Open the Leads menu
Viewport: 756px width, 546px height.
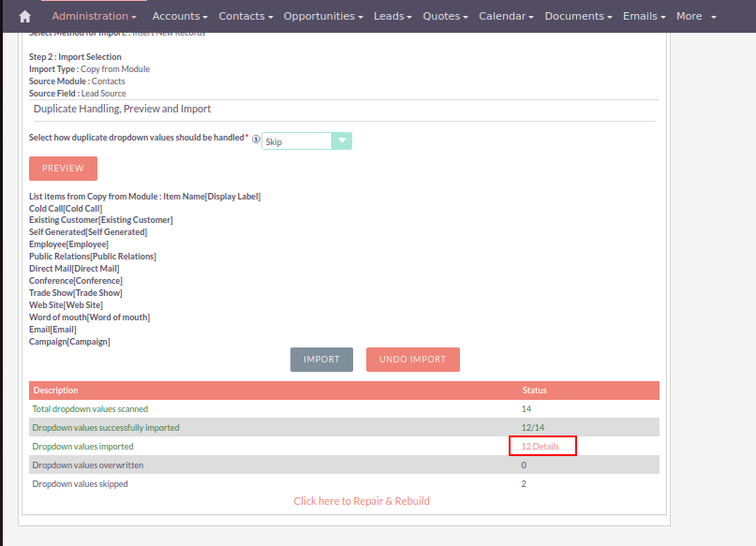tap(393, 16)
